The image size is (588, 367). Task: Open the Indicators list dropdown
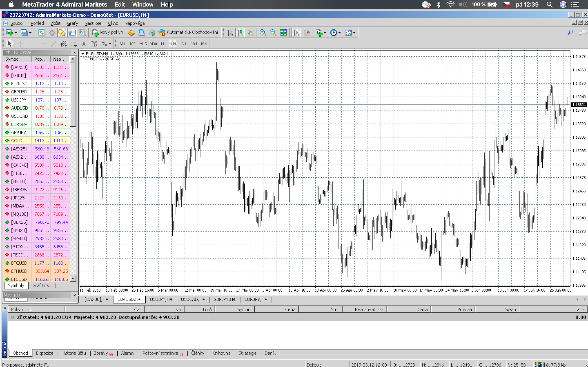321,32
